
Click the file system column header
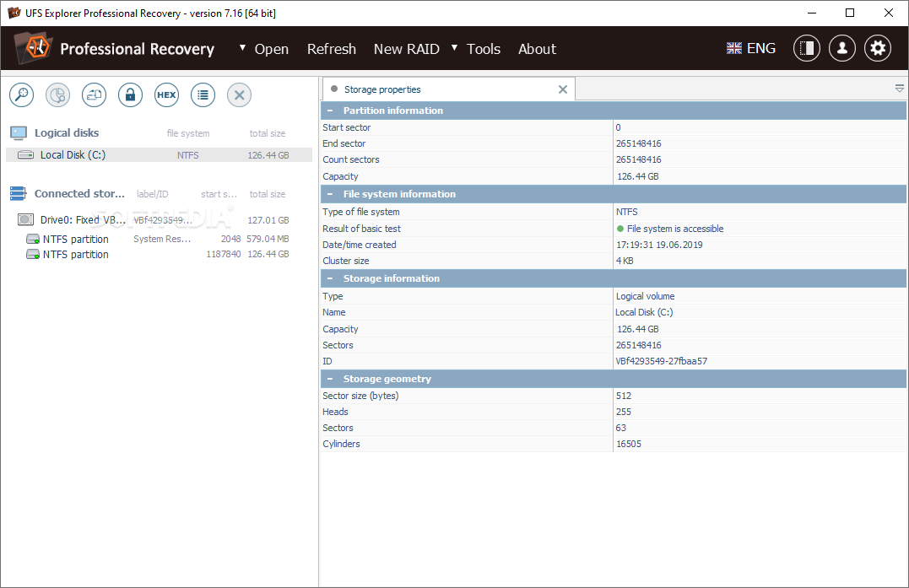coord(188,133)
